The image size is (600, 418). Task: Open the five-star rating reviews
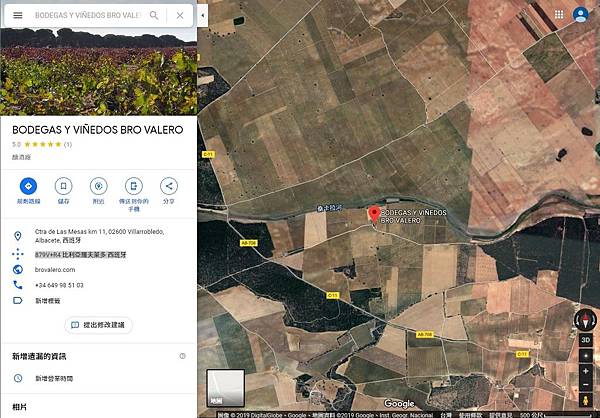[43, 144]
